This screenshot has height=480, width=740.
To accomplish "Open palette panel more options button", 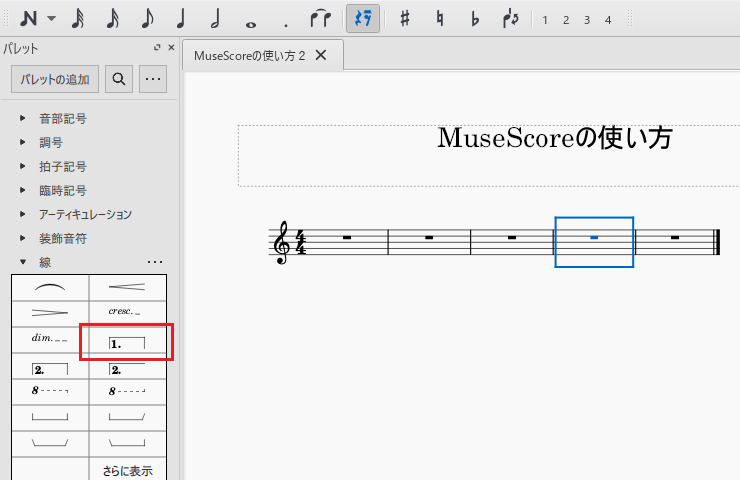I will tap(153, 79).
